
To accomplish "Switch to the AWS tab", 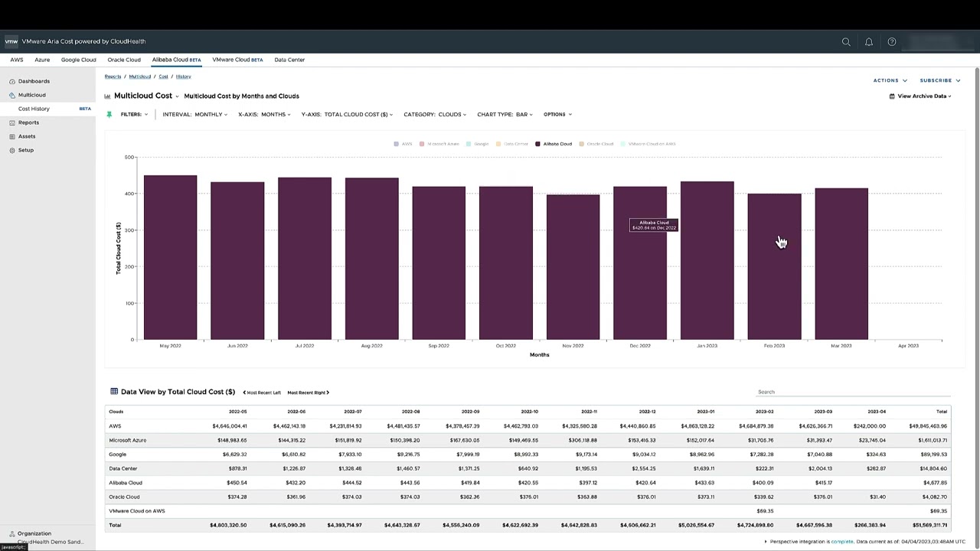I will 17,60.
